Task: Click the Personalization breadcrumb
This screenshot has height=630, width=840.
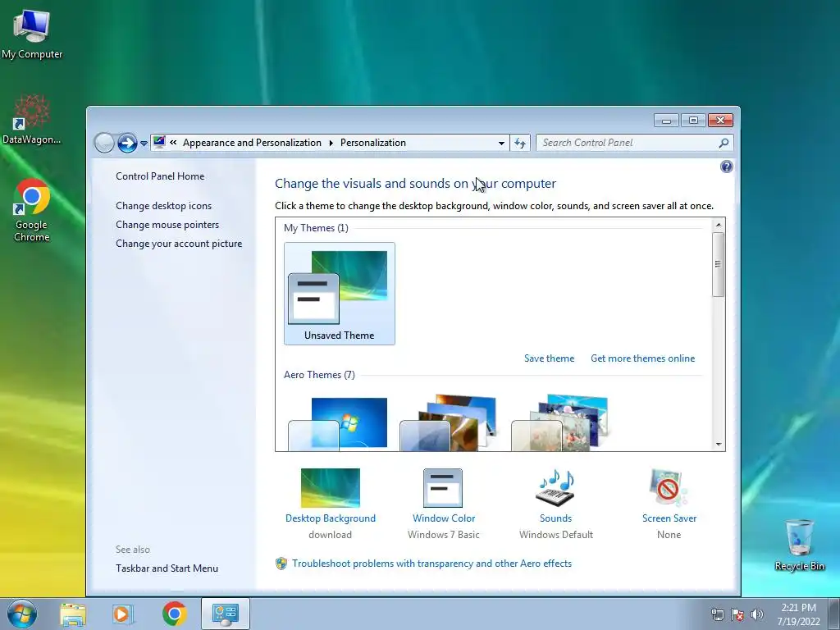Action: pyautogui.click(x=373, y=143)
